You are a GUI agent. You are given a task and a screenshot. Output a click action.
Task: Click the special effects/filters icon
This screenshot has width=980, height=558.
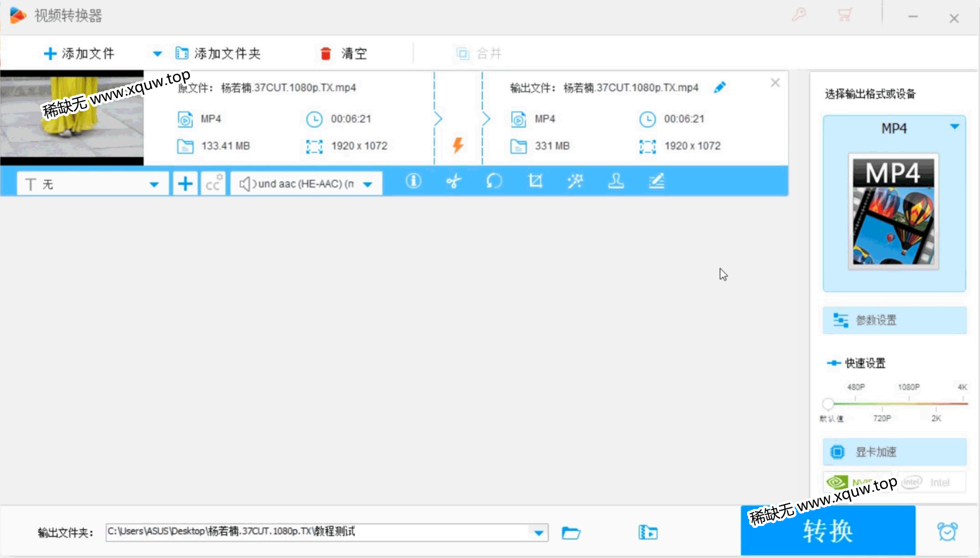tap(576, 182)
